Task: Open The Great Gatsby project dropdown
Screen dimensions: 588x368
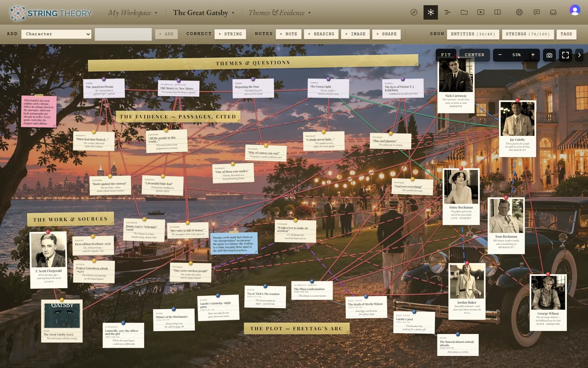Action: tap(204, 13)
